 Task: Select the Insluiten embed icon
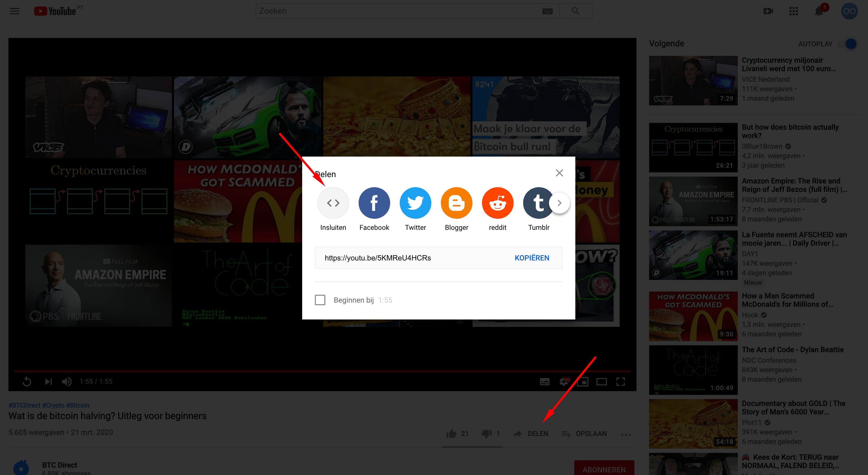333,203
